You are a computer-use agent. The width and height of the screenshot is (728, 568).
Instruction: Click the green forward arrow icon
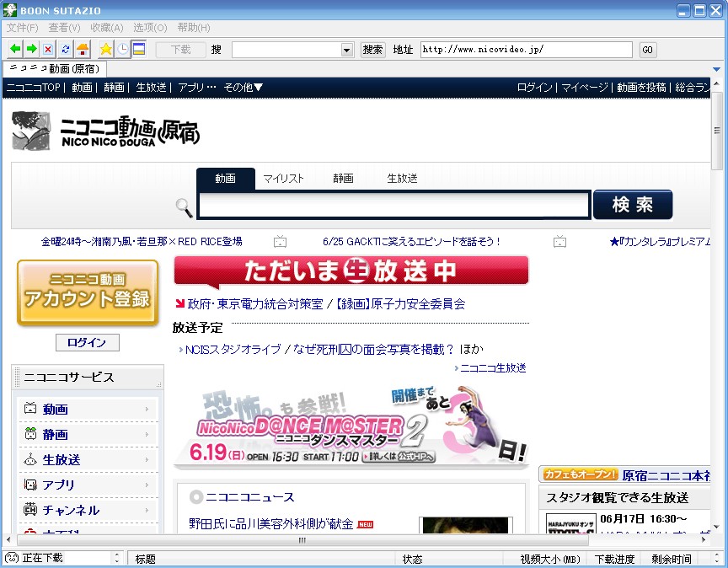pos(31,49)
